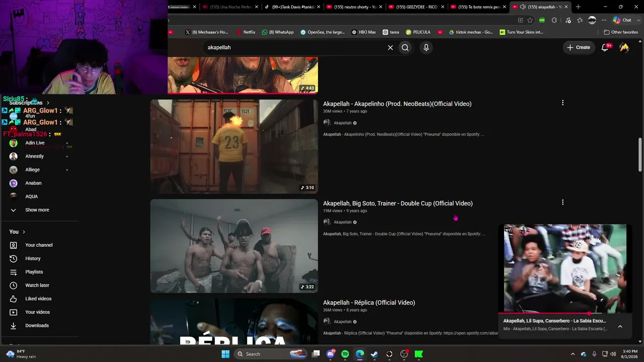
Task: Expand the miniplayer with the chevron
Action: point(620,326)
